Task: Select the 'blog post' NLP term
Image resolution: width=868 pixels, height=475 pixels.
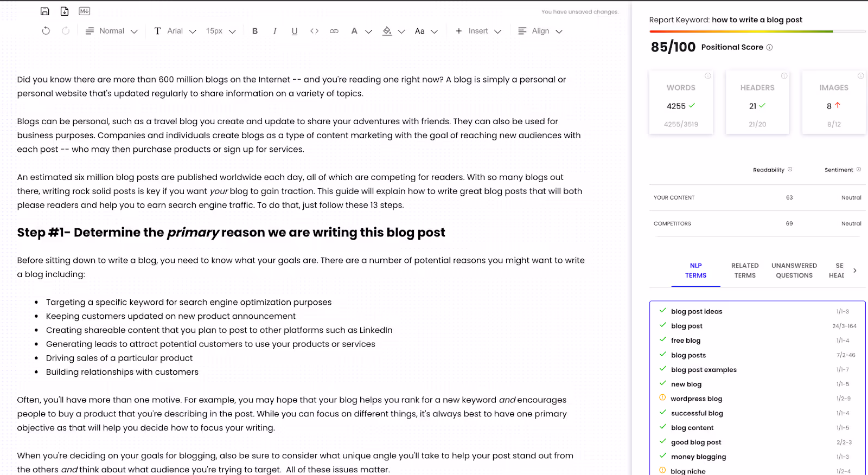Action: [x=687, y=326]
